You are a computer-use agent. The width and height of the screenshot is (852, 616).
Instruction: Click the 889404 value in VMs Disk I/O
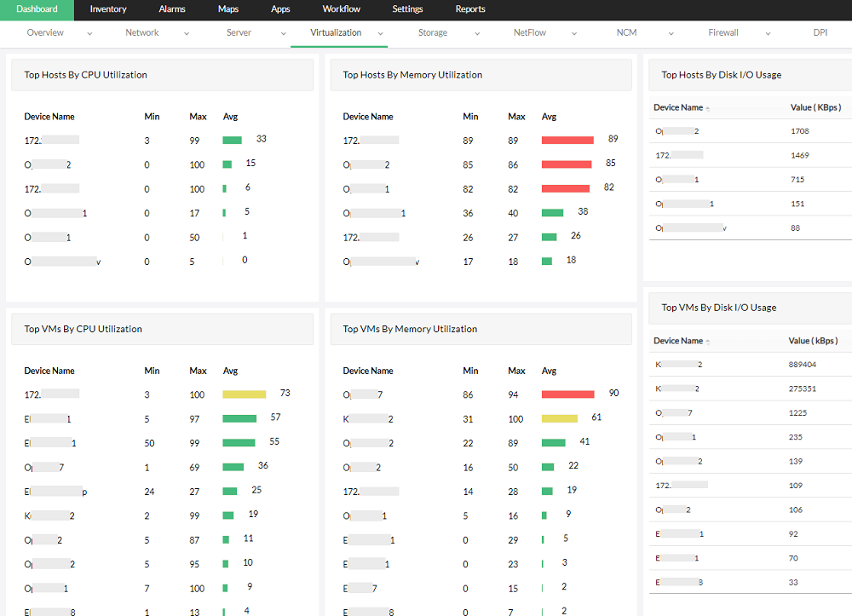[x=803, y=364]
